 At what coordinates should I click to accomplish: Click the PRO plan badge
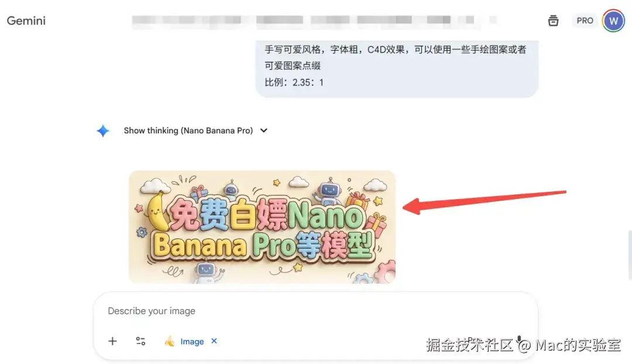585,20
